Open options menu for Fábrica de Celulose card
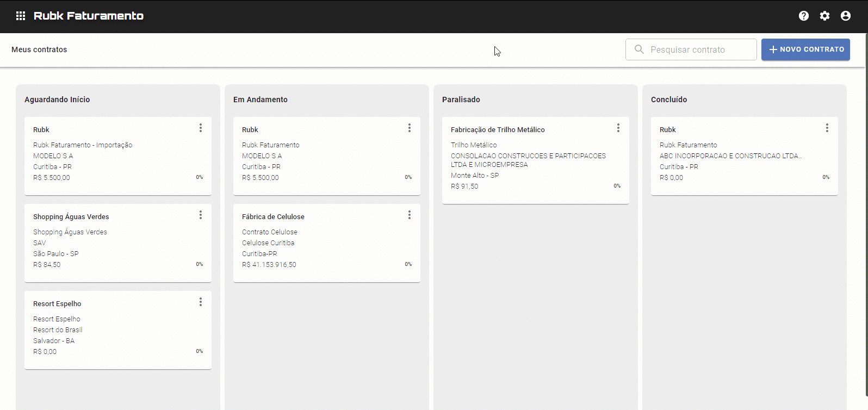The height and width of the screenshot is (410, 868). coord(410,215)
